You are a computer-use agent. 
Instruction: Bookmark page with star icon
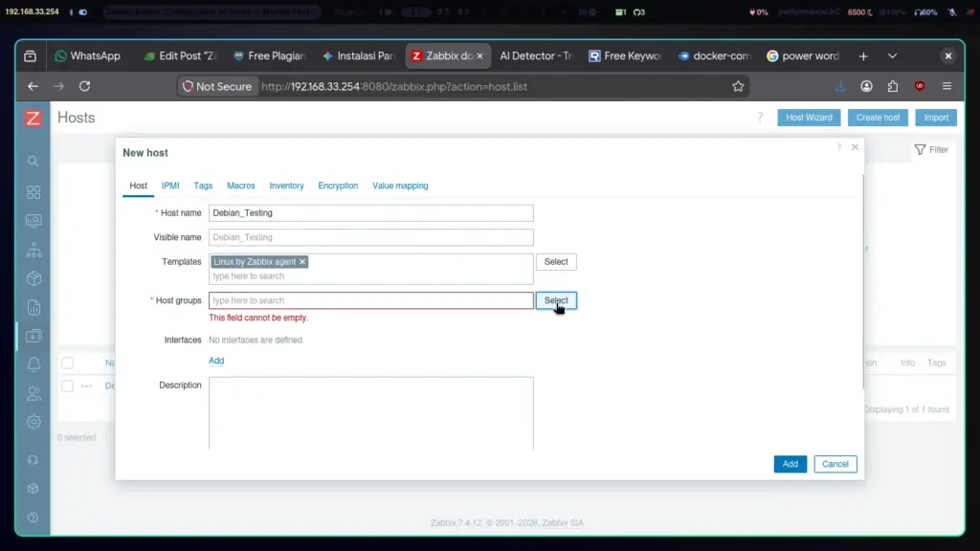point(738,86)
